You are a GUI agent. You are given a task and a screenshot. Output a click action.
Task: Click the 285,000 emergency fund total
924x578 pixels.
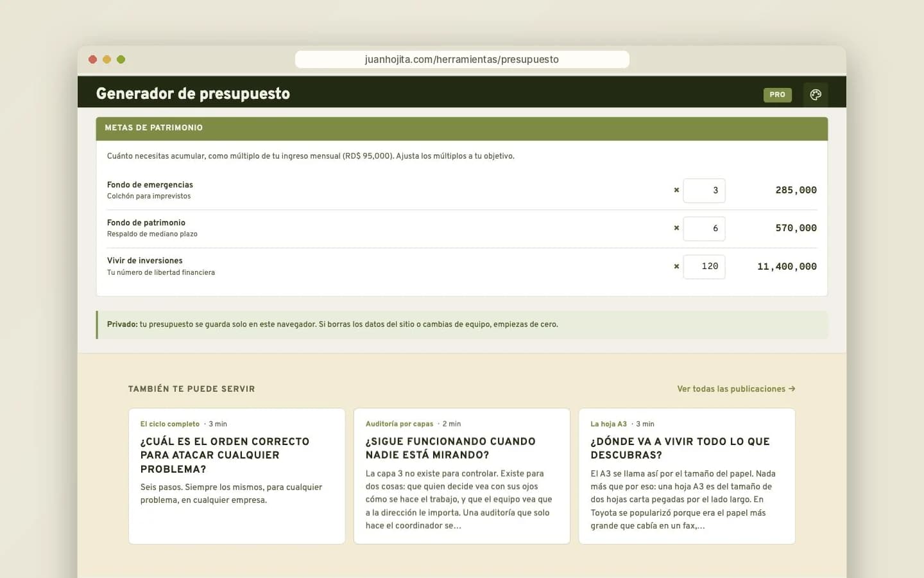(x=796, y=190)
